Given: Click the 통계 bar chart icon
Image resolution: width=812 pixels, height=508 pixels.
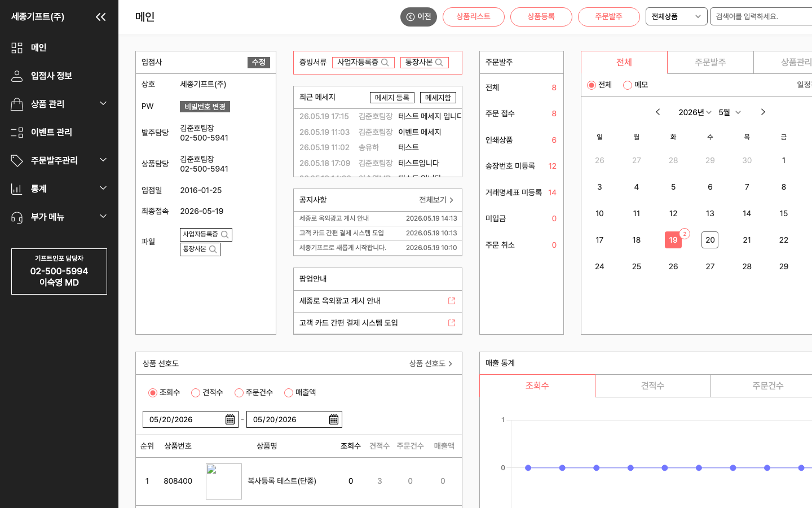Looking at the screenshot, I should coord(17,189).
